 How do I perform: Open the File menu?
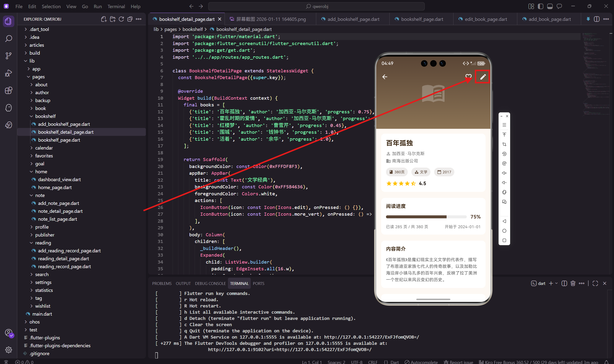pos(19,6)
